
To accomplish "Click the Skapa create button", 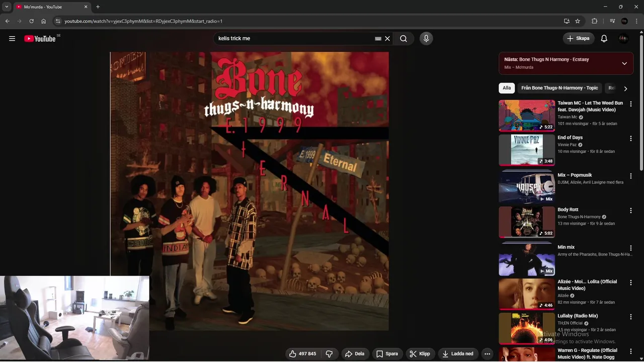I will [579, 38].
